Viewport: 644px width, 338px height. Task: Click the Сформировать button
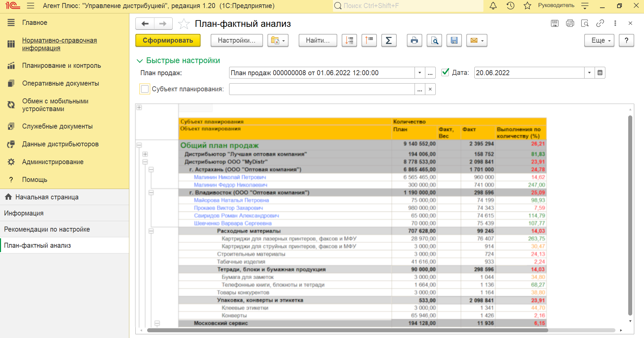pyautogui.click(x=168, y=41)
